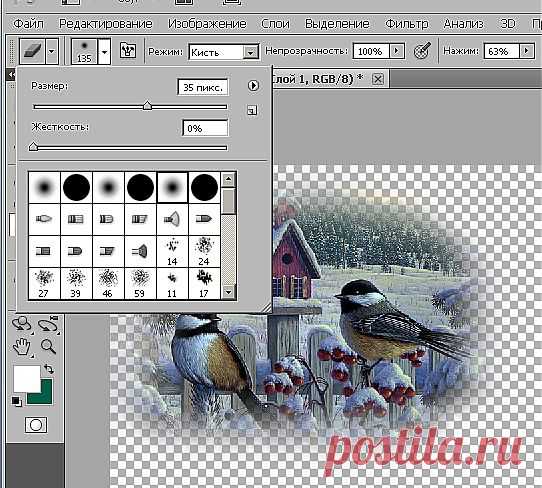
Task: Open the Фильтр menu
Action: [407, 24]
